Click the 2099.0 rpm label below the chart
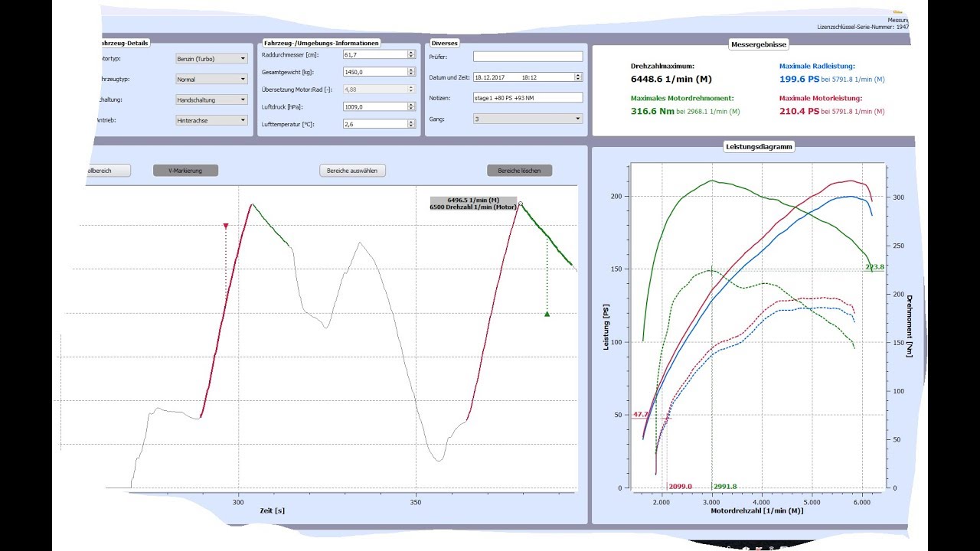Viewport: 980px width, 551px height. tap(680, 486)
